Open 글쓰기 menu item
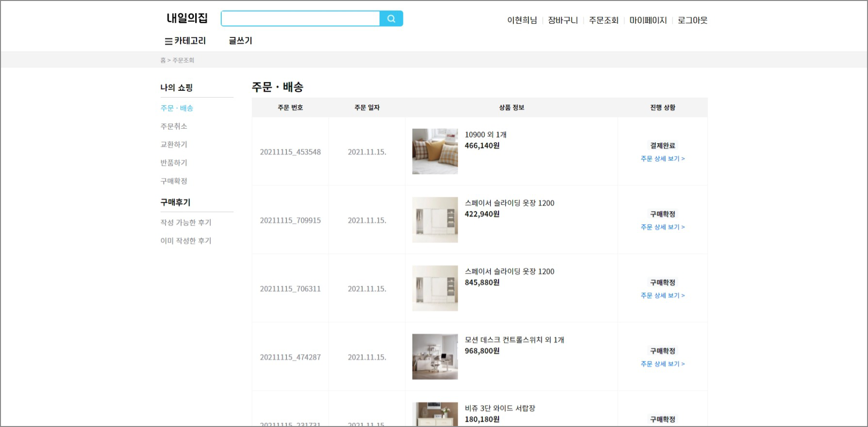 tap(241, 41)
